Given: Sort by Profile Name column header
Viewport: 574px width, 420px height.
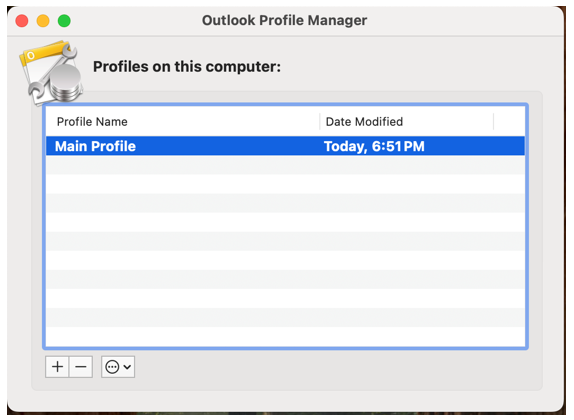Looking at the screenshot, I should point(183,122).
